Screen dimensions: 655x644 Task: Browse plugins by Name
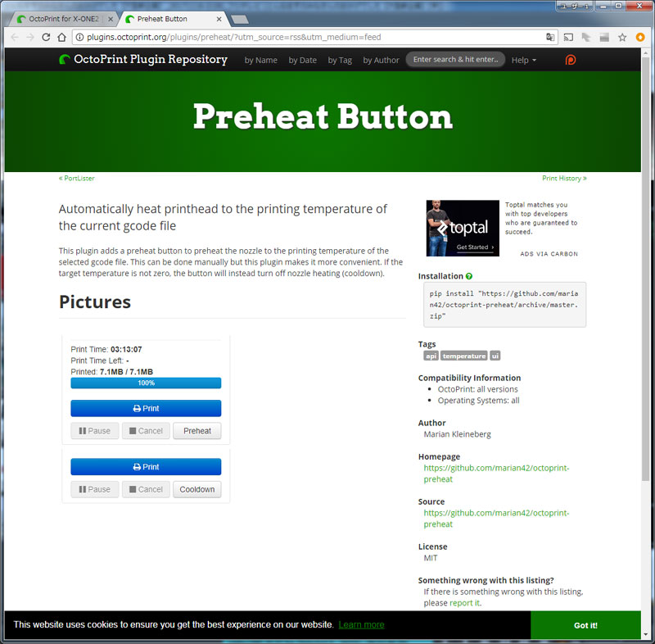pos(260,60)
